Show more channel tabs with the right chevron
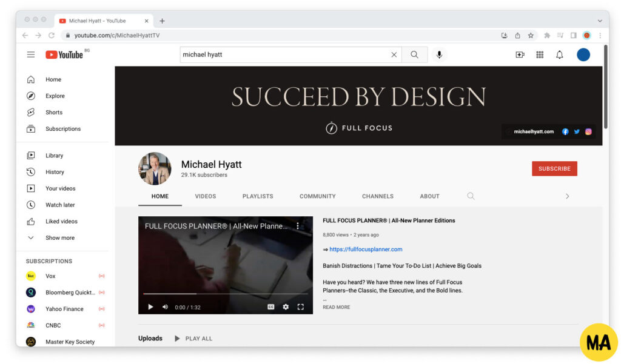 pos(567,196)
